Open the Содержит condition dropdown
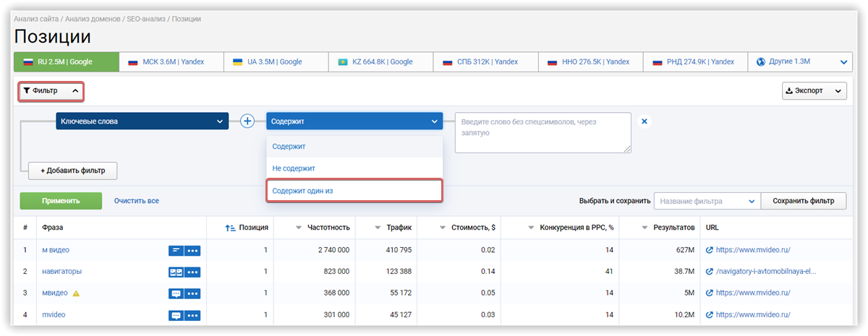868x336 pixels. [354, 121]
